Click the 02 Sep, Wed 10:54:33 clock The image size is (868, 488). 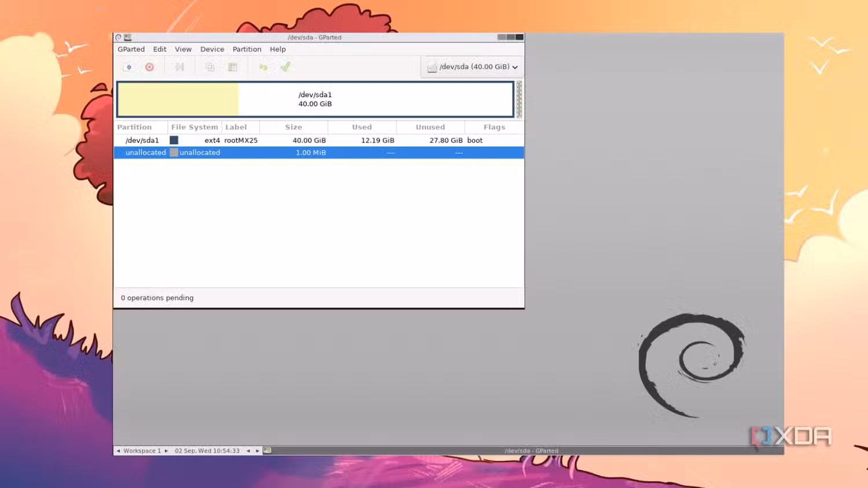pos(207,451)
